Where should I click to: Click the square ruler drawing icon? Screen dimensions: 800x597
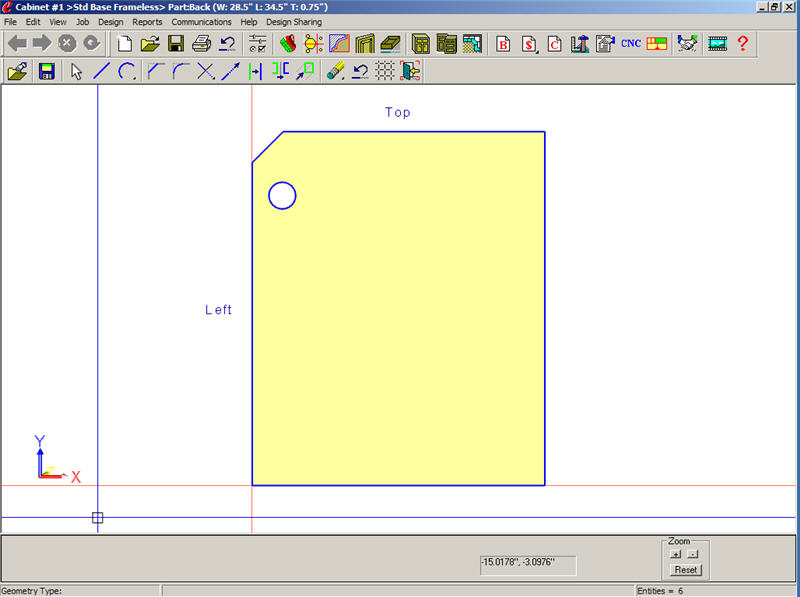tap(580, 43)
